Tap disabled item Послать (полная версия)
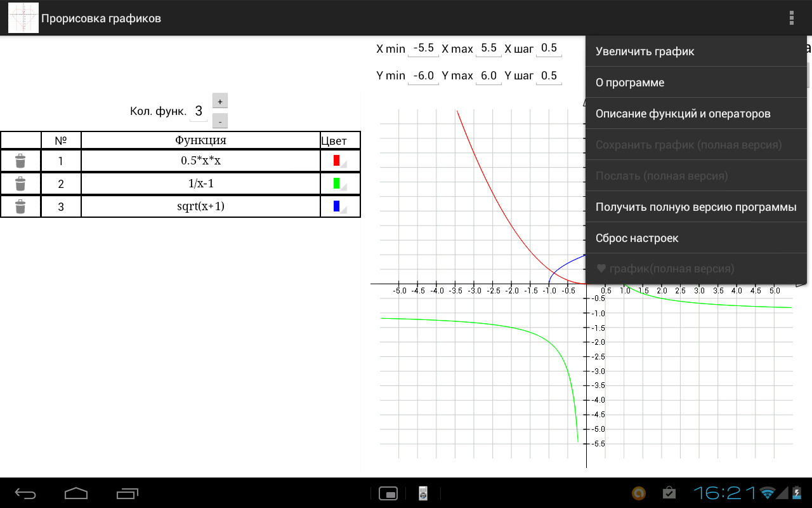812x508 pixels. [x=696, y=176]
